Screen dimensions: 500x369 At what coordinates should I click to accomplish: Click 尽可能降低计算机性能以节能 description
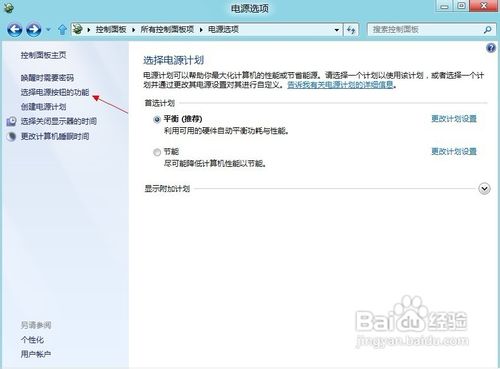point(215,164)
